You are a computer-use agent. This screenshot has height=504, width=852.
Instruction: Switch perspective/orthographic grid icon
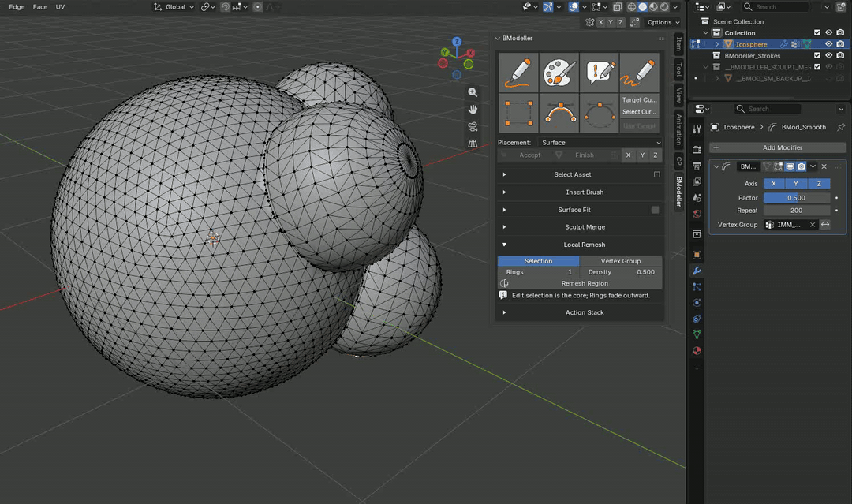point(473,144)
